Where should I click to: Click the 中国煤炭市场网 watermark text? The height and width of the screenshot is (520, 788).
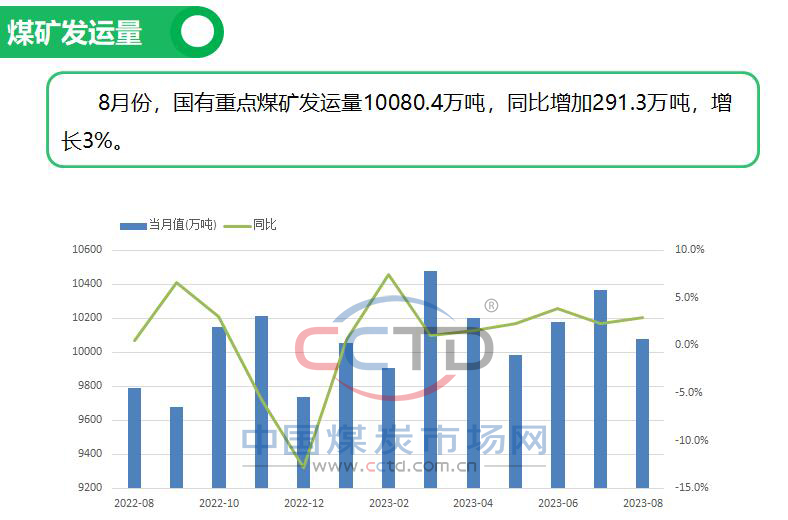pyautogui.click(x=395, y=440)
